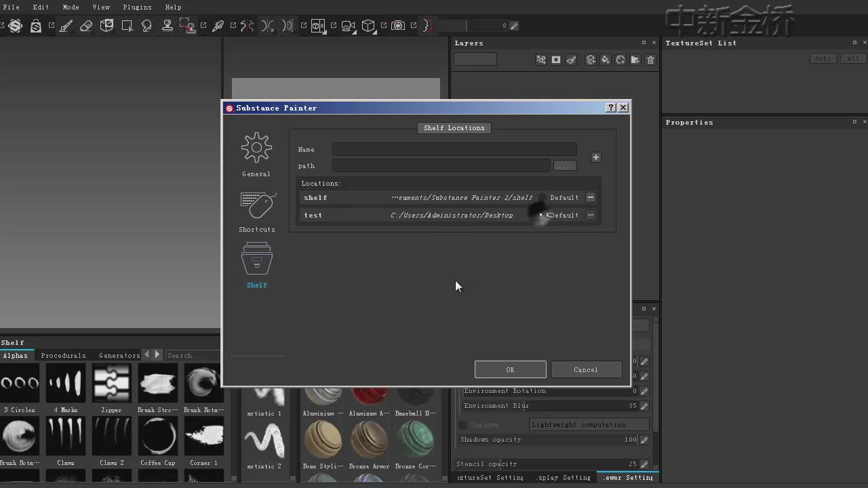Click the Substance Painter logo icon in the toolbar
Viewport: 868px width, 488px height.
[16, 26]
